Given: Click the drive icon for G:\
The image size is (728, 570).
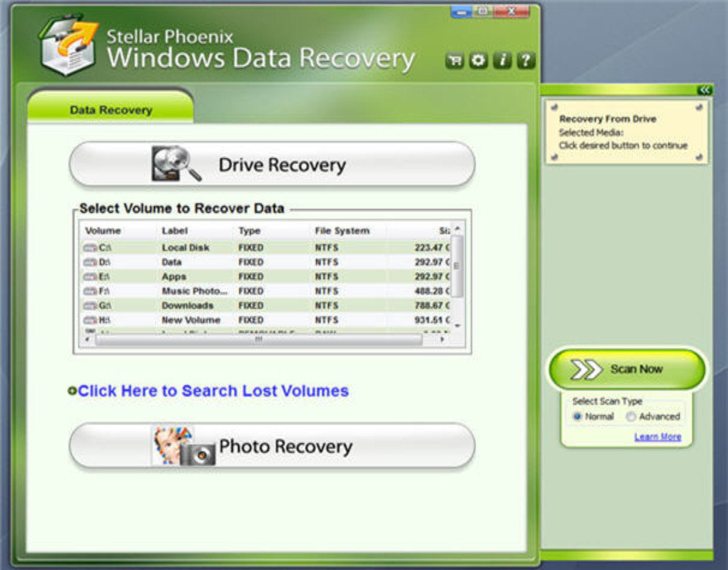Looking at the screenshot, I should pos(90,306).
